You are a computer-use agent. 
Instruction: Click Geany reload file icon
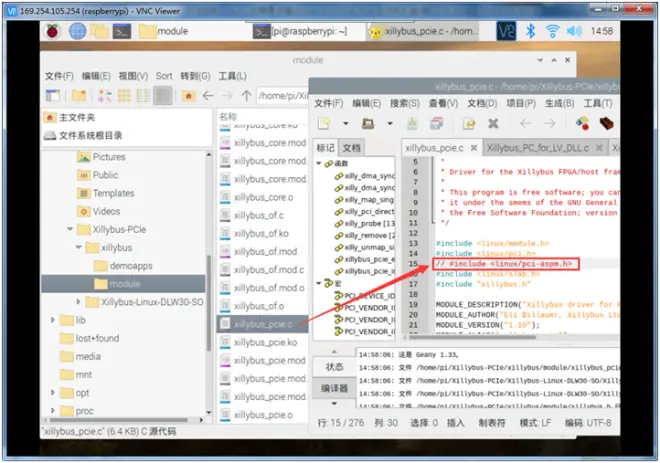point(469,123)
